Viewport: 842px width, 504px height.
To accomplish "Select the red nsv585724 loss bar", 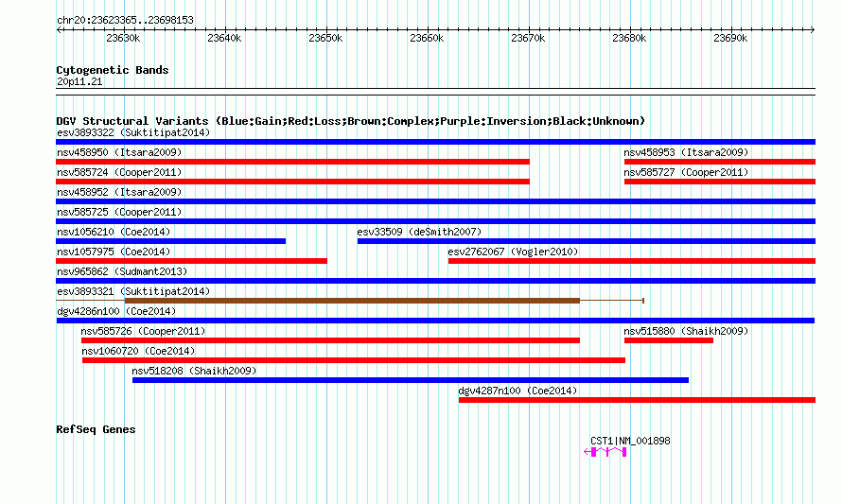I will coord(292,182).
